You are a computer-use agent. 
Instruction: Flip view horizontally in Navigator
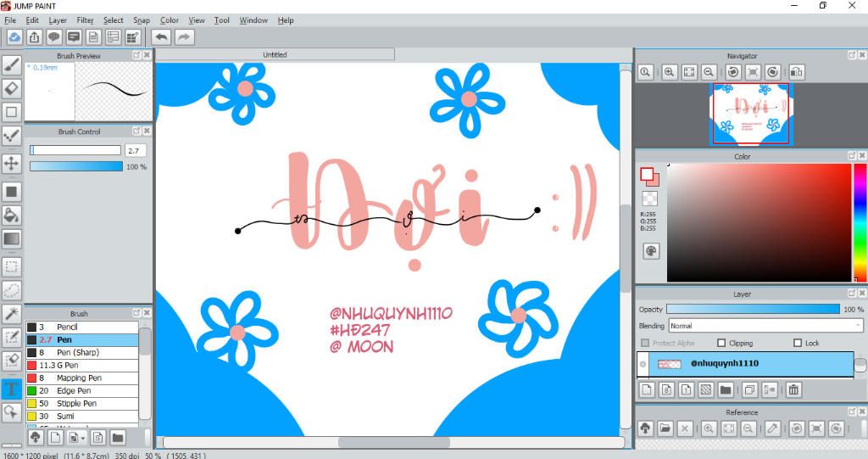point(796,72)
